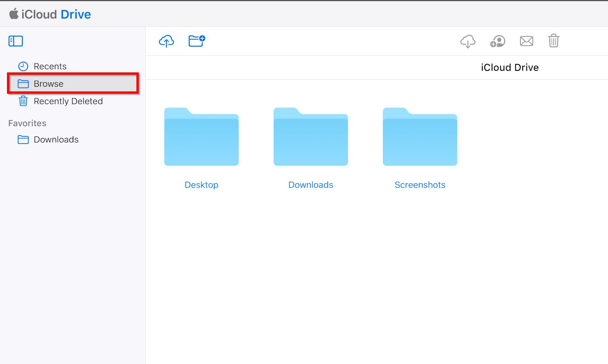Open Downloads under Favorites
The image size is (608, 364).
[73, 139]
